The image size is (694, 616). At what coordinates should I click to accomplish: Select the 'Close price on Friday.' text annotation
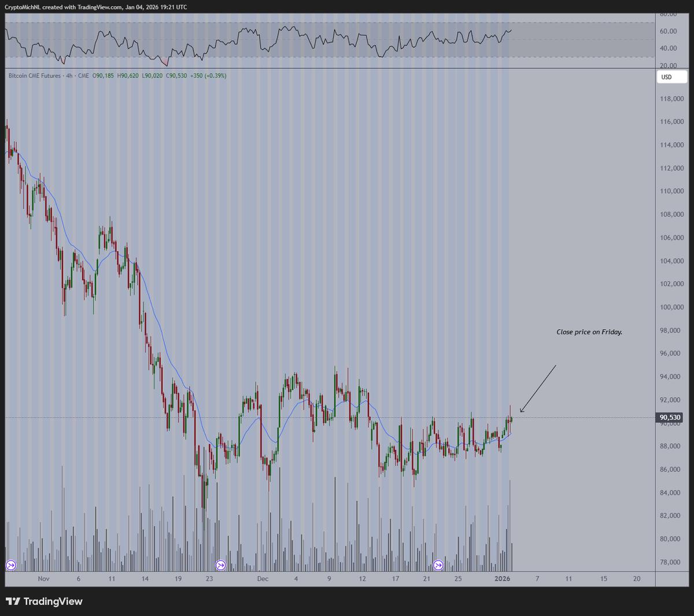coord(589,332)
